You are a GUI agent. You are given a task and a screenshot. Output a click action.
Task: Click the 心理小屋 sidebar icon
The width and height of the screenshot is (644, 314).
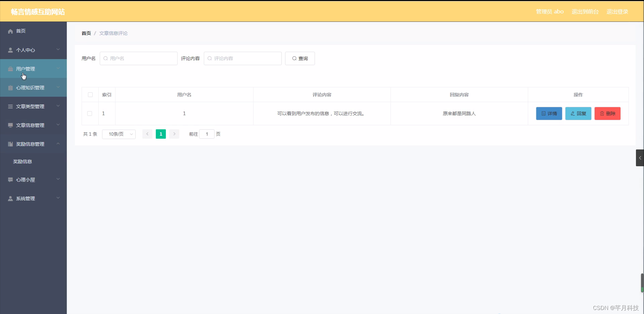(10, 180)
